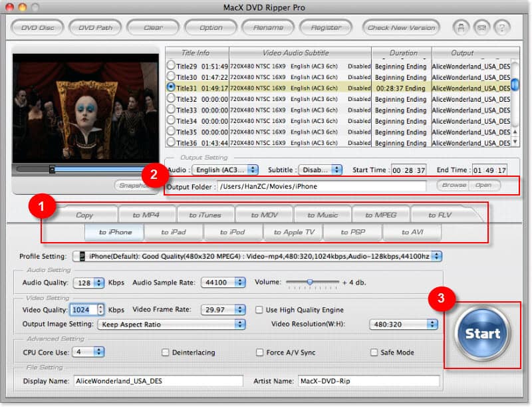
Task: Open the Profile Setting dropdown
Action: pos(257,256)
